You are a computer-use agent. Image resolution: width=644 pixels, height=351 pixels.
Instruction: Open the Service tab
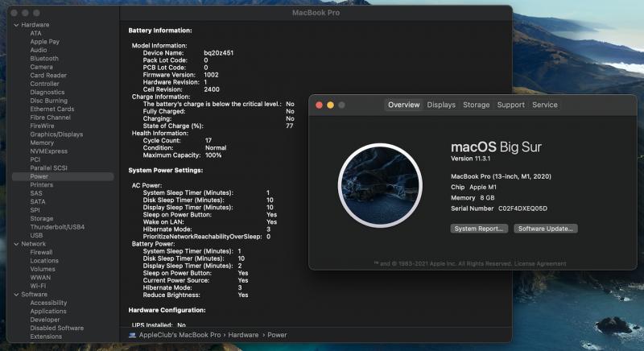545,105
